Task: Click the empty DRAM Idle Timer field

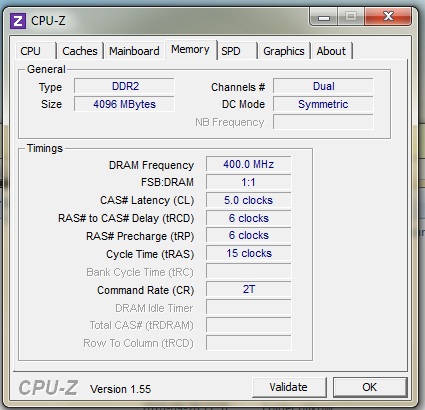Action: (249, 307)
